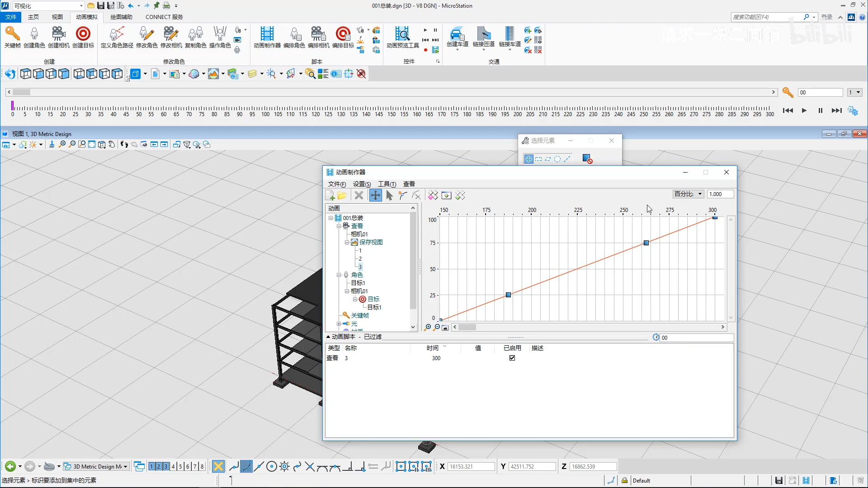Viewport: 868px width, 488px height.
Task: Switch to the 绘图辅助 ribbon tab
Action: (121, 17)
